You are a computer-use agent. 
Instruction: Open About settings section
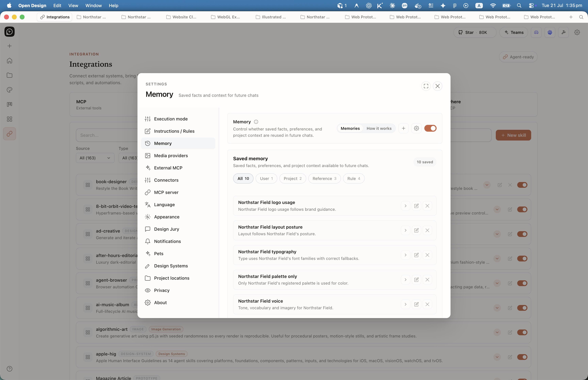tap(178, 303)
